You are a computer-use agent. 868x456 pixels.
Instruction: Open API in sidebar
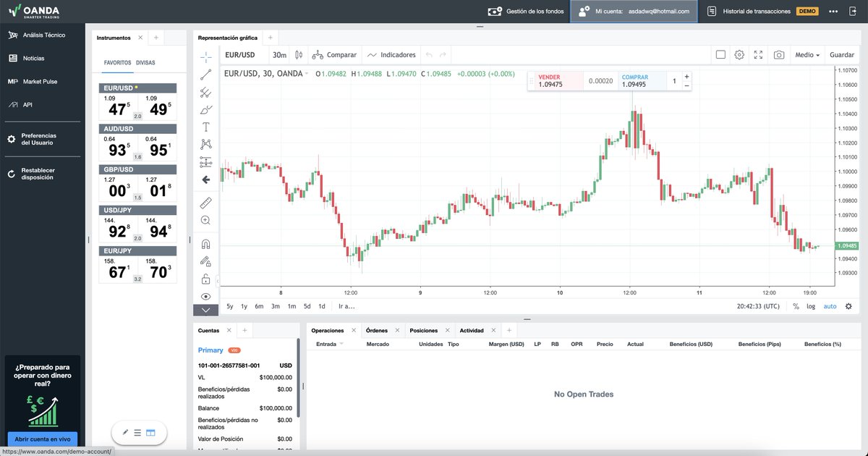click(x=20, y=104)
